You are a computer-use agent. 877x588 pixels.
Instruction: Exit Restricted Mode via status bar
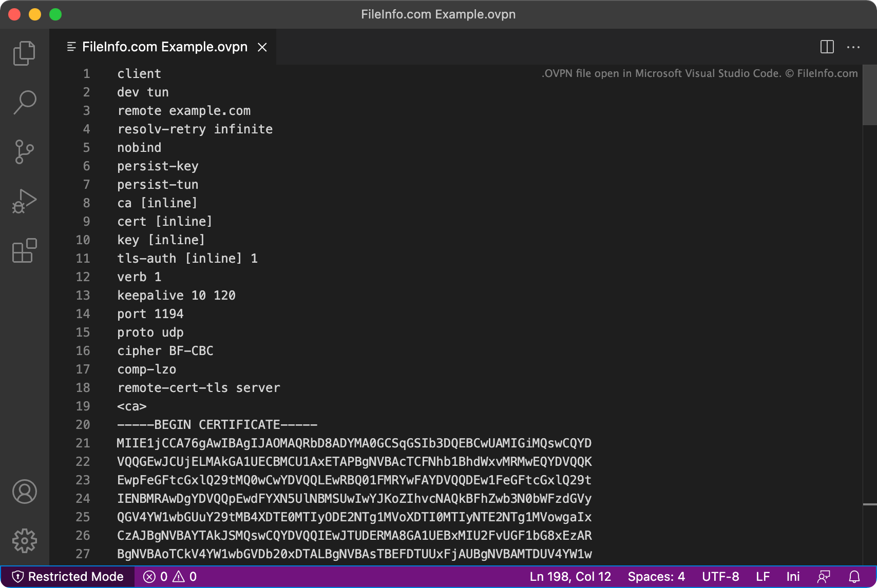pos(67,576)
